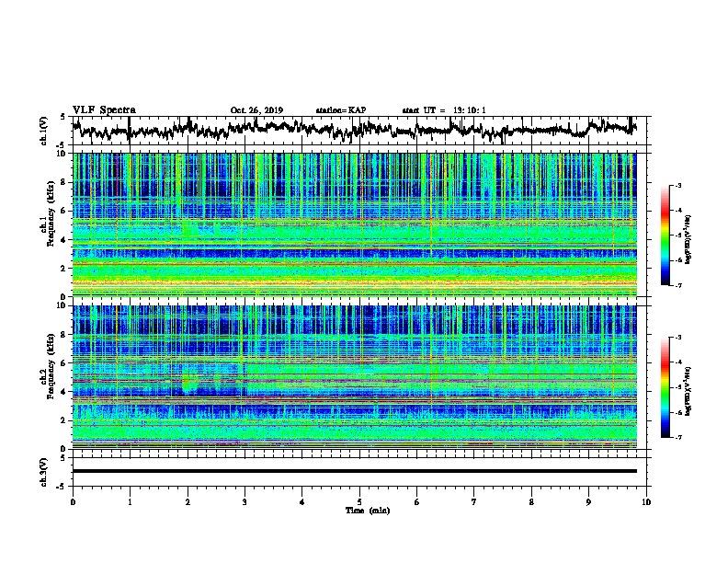Click the "ch.3(V)" axis label of the bottom panel
Screen dimensions: 728x563
[44, 472]
